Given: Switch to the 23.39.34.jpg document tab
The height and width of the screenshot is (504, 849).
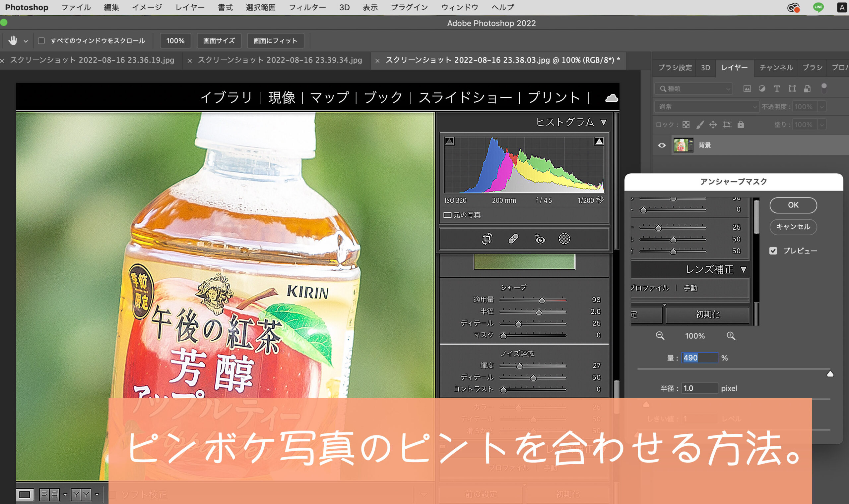Looking at the screenshot, I should pyautogui.click(x=280, y=60).
